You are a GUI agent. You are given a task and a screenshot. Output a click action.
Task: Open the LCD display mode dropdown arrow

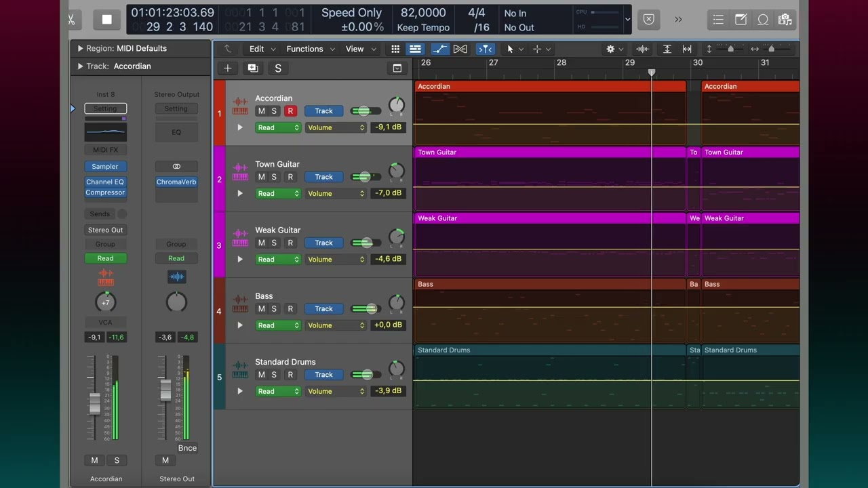tap(627, 20)
